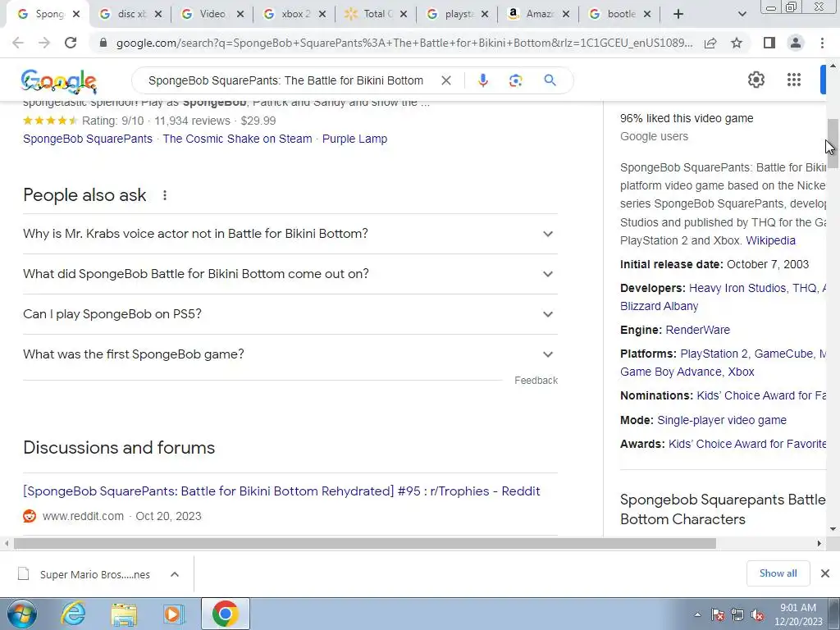Click inside the Google search field
The height and width of the screenshot is (630, 840).
pos(285,80)
